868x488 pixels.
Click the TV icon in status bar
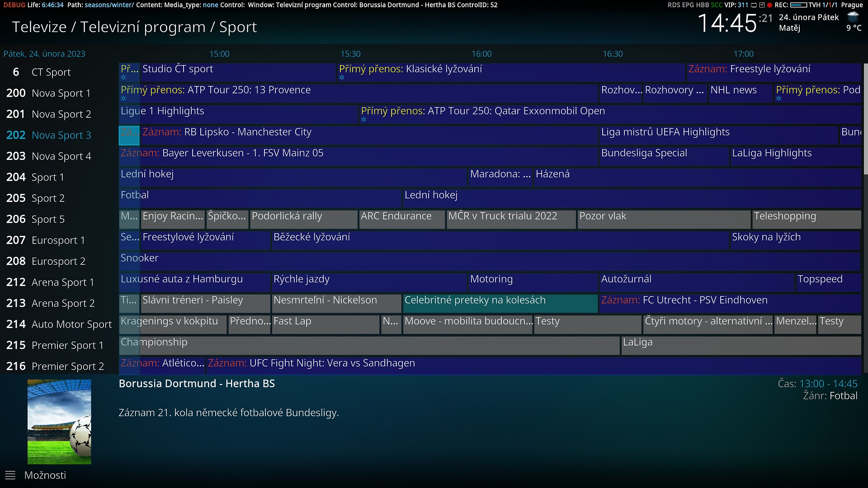754,5
